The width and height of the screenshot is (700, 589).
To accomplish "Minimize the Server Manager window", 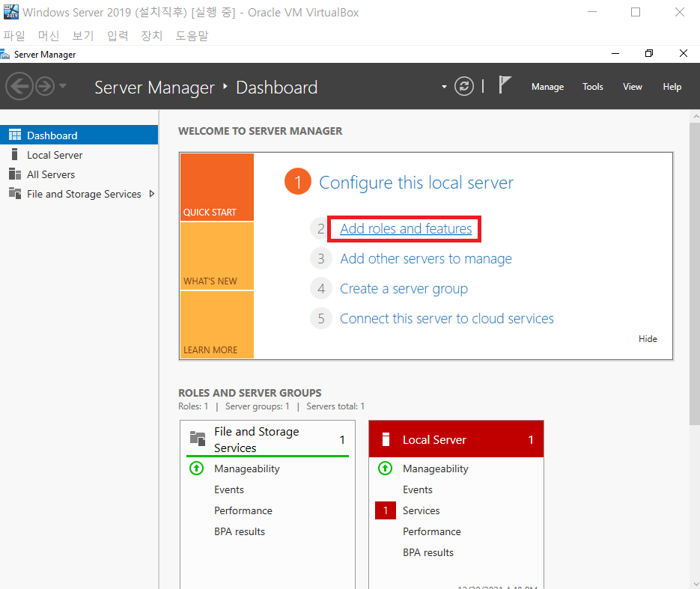I will (615, 54).
